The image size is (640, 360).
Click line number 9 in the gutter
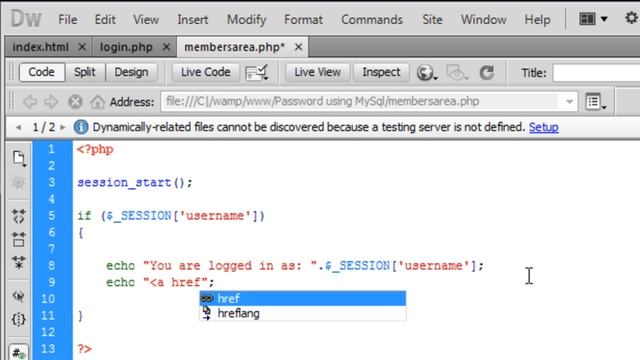[51, 282]
